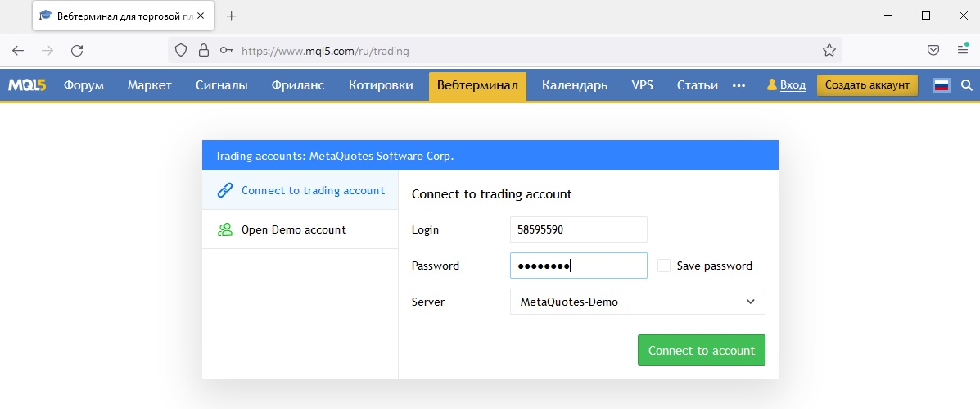Open Firefox Pocket save icon
Image resolution: width=980 pixels, height=409 pixels.
[933, 51]
